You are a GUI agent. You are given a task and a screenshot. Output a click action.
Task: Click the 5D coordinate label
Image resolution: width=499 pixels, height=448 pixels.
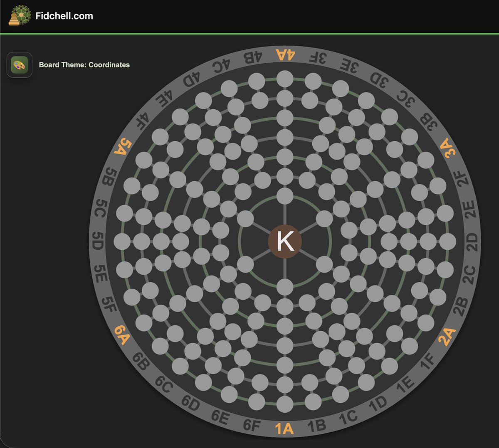[x=97, y=241]
